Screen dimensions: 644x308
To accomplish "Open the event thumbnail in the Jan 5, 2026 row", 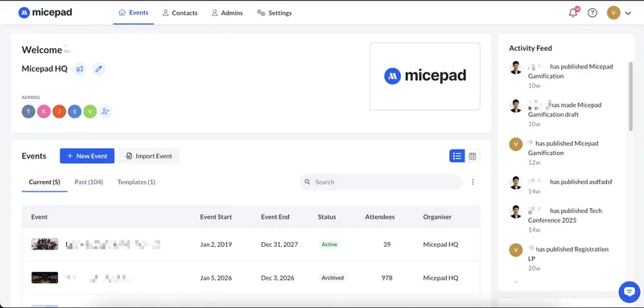I will [45, 277].
